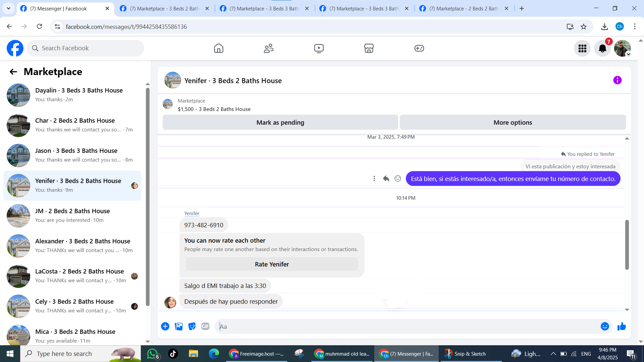The image size is (644, 362).
Task: Click Rate Yenifer button
Action: [272, 264]
